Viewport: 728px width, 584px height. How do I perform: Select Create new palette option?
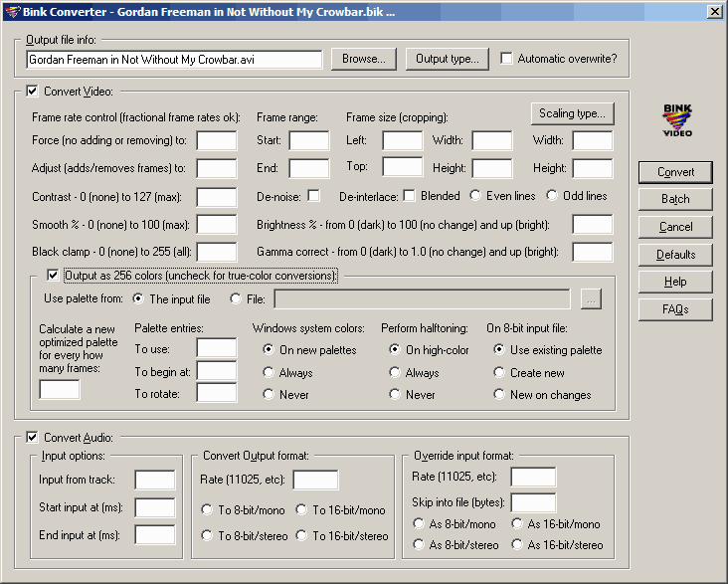coord(499,372)
